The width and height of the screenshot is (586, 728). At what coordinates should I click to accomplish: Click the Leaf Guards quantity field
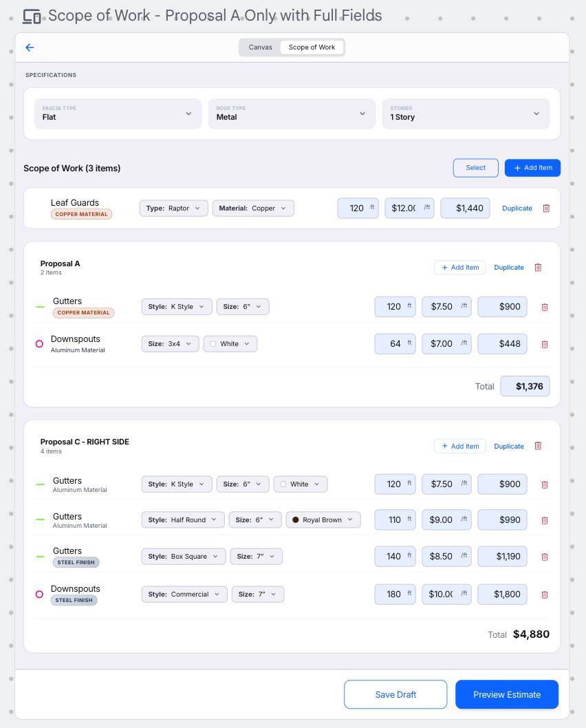click(x=358, y=208)
